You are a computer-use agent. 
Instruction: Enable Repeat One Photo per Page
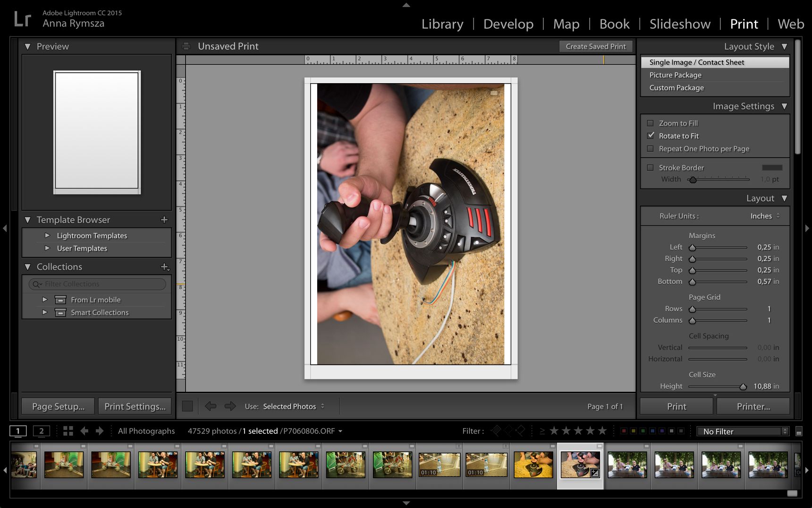[650, 149]
